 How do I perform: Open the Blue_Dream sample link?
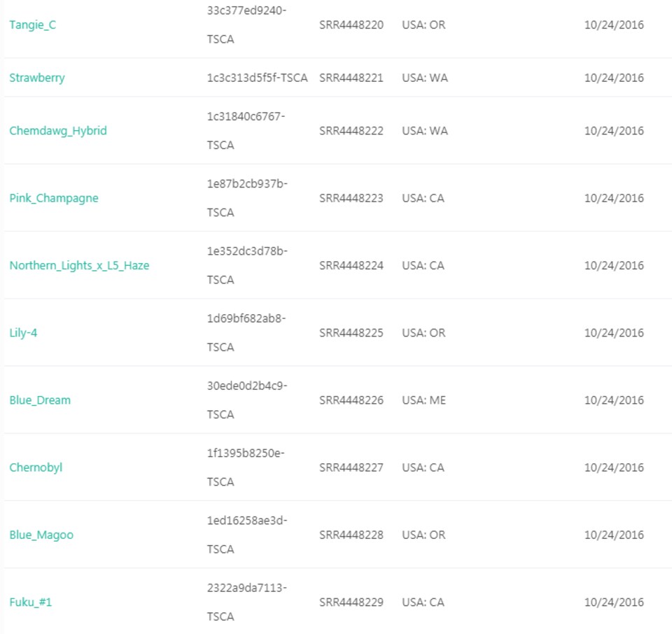tap(39, 400)
